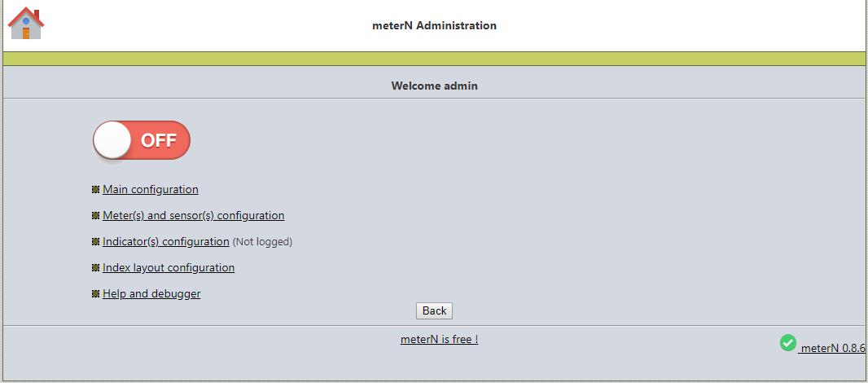Turn on the red OFF switch
Image resolution: width=868 pixels, height=383 pixels.
[142, 140]
